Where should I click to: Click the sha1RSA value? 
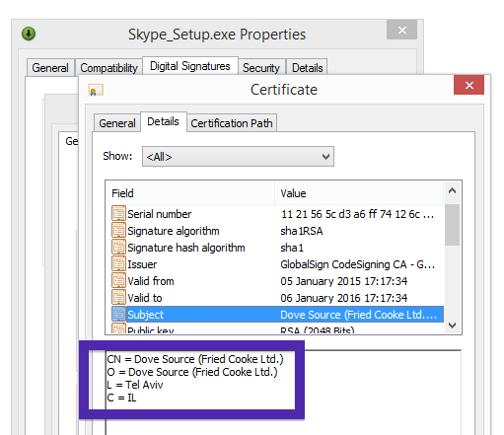click(302, 231)
